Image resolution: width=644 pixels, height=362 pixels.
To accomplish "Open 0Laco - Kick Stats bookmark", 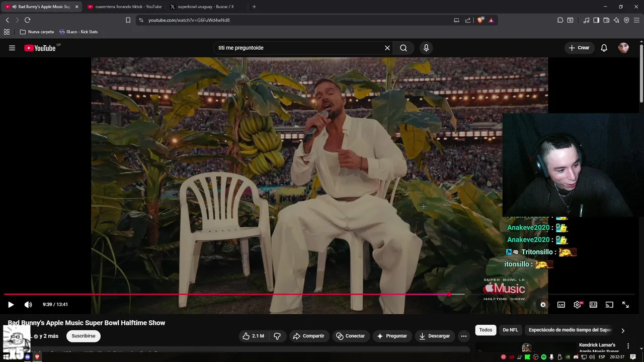I will [78, 32].
